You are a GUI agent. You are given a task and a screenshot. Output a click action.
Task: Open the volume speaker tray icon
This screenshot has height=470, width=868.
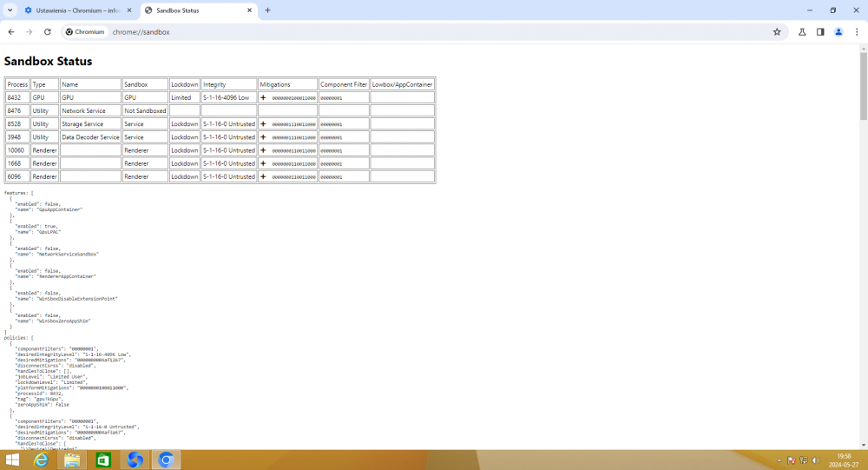pos(815,460)
